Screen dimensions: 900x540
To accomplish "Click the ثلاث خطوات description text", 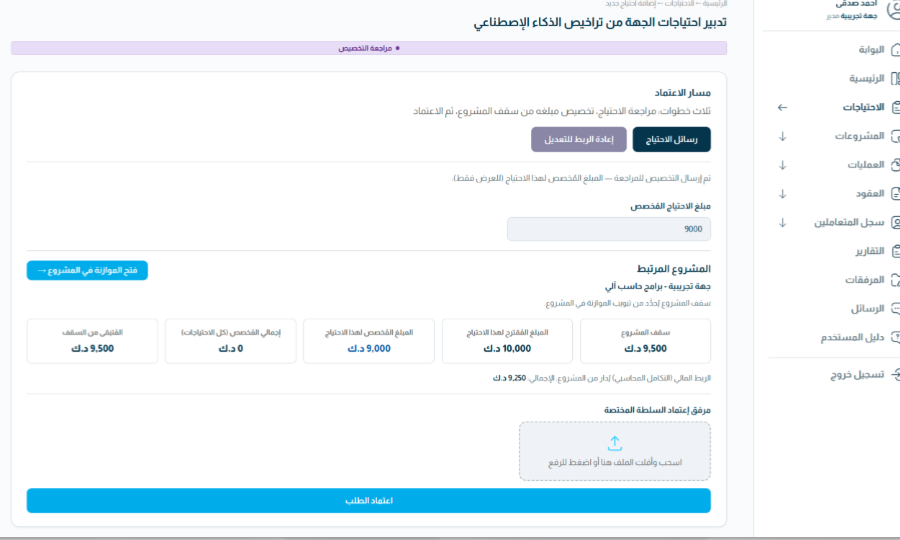I will pos(562,111).
